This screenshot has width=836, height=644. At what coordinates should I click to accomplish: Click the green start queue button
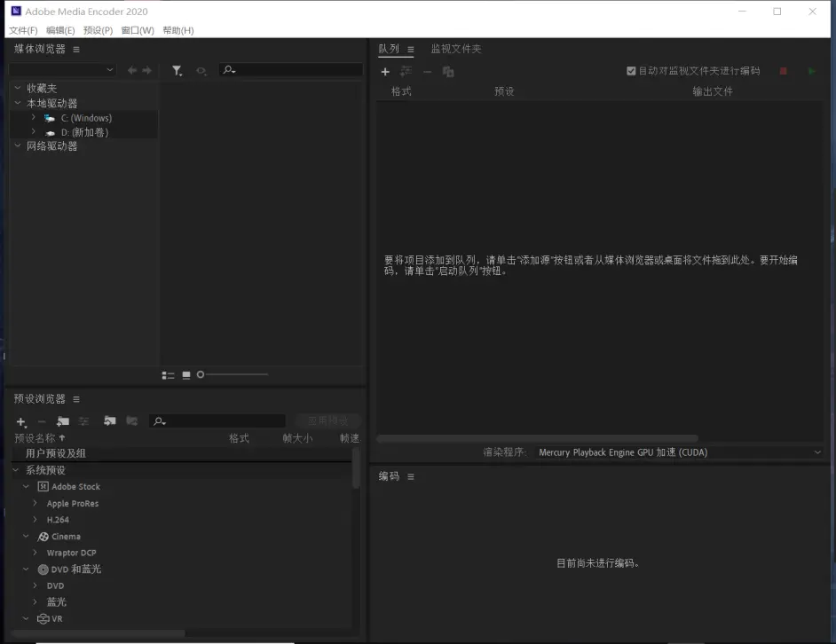(x=811, y=71)
